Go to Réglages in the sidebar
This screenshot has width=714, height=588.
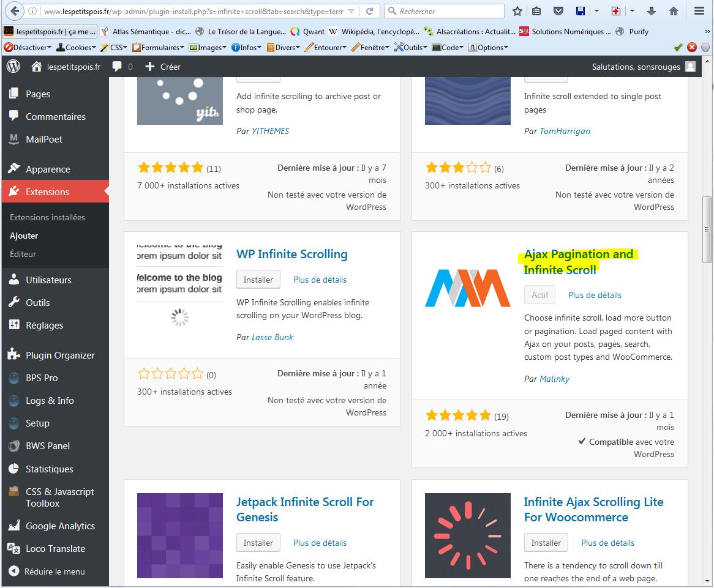[x=44, y=326]
